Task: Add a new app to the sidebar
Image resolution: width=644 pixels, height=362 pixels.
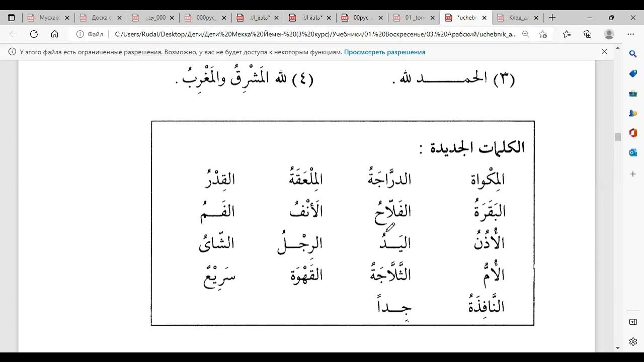Action: (x=633, y=174)
